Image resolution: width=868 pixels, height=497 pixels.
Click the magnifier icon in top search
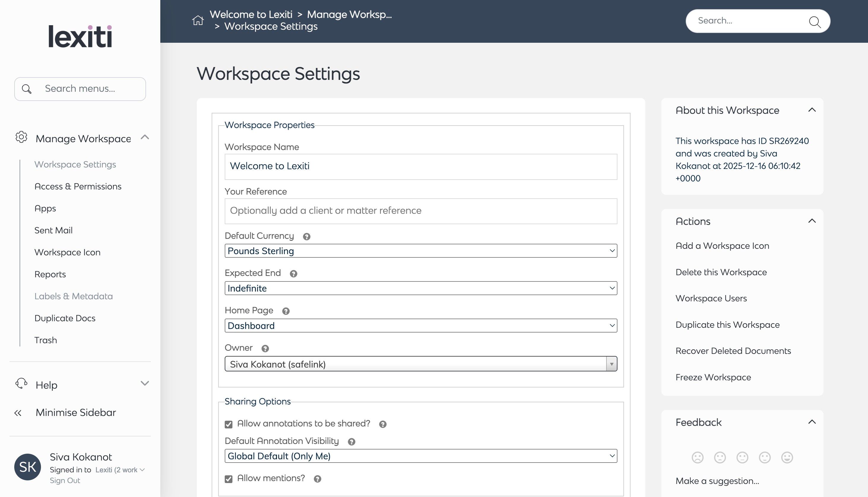click(815, 21)
